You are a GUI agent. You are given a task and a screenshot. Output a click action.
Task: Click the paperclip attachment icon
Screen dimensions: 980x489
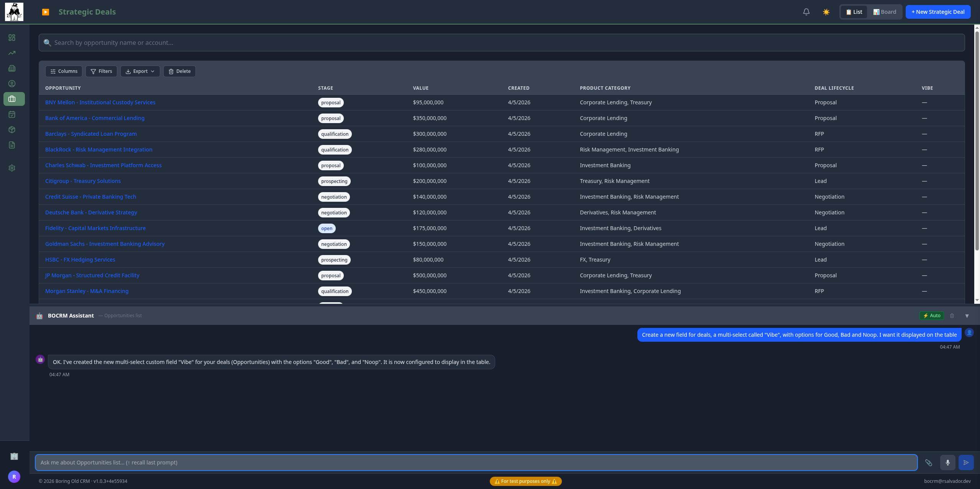929,463
